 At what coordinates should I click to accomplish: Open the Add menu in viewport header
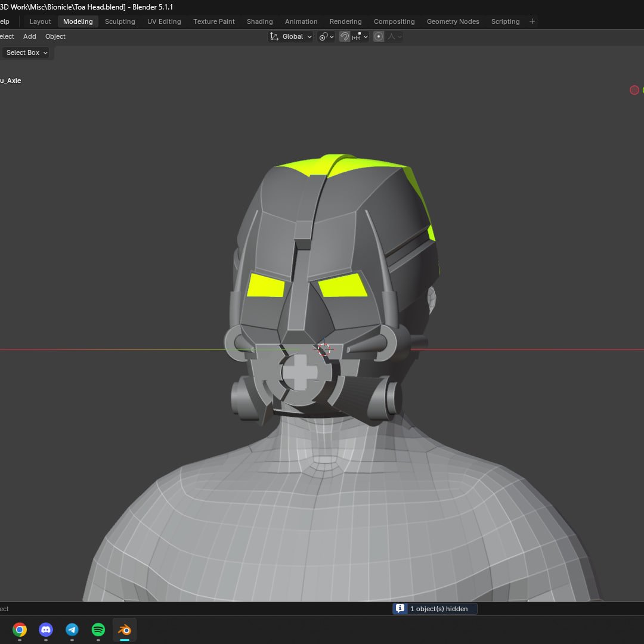pyautogui.click(x=30, y=36)
